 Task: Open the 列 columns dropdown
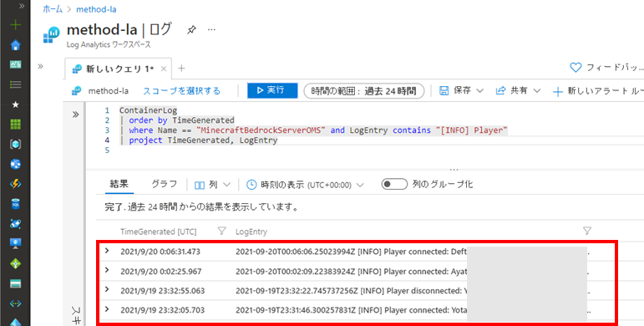(x=212, y=185)
